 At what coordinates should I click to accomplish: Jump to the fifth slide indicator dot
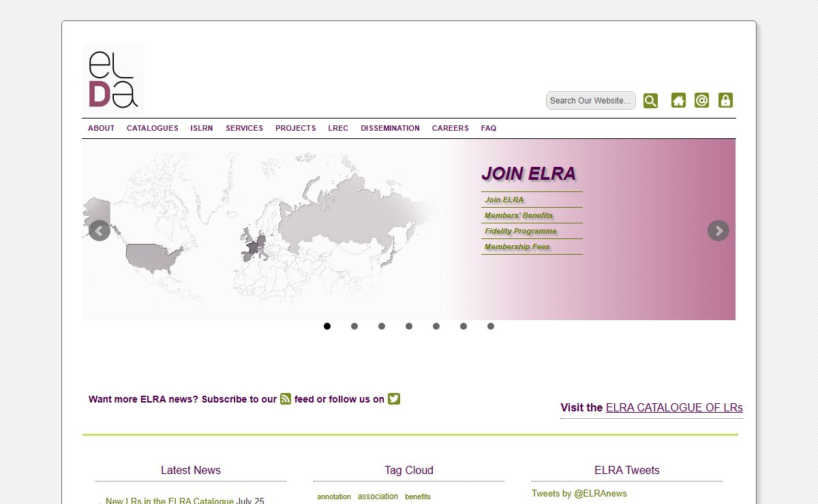click(436, 326)
